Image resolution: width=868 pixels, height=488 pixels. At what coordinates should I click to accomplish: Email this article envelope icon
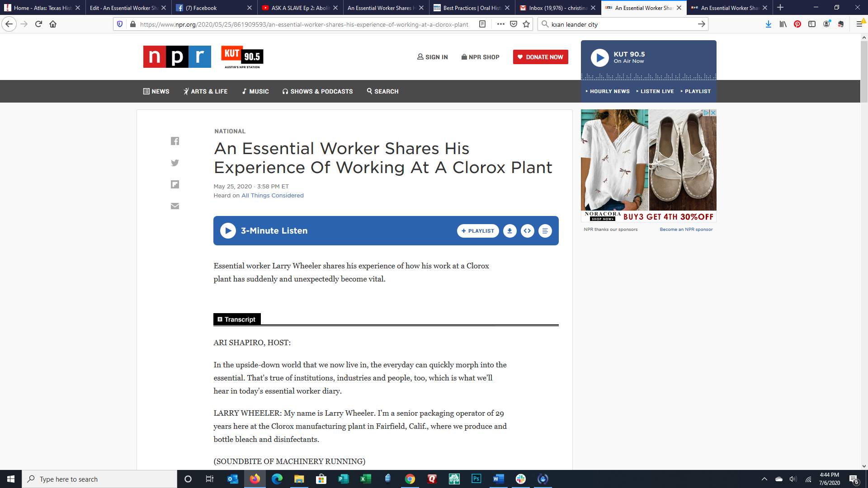(175, 206)
